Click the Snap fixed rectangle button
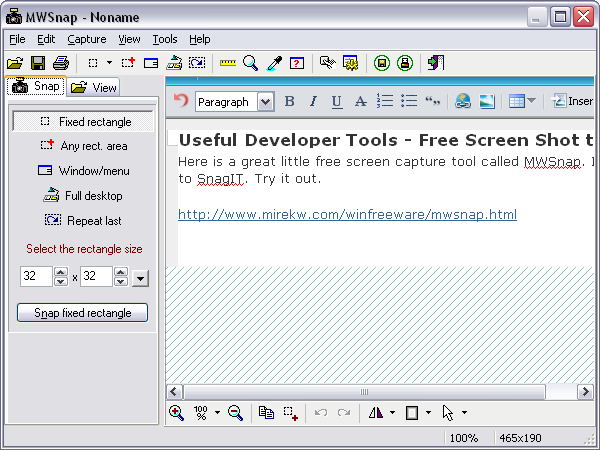The image size is (600, 450). click(82, 313)
